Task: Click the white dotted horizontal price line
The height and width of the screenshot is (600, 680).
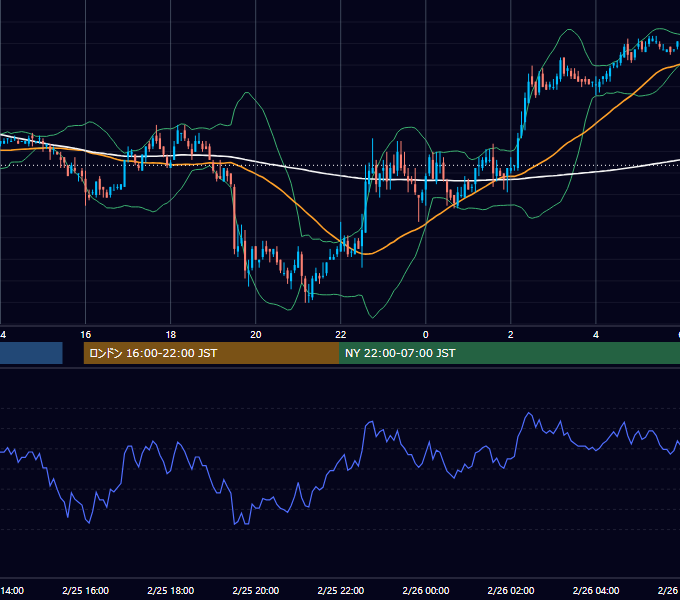Action: (x=340, y=165)
